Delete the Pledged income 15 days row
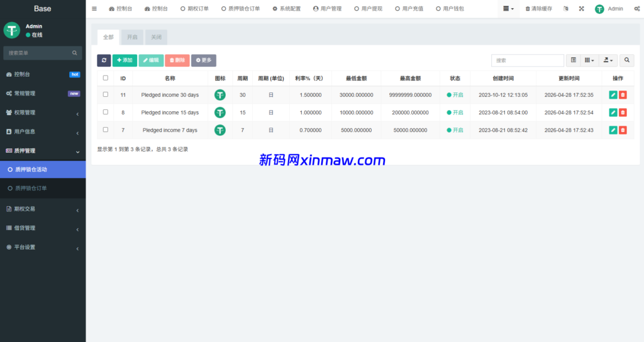644x342 pixels. (x=623, y=113)
